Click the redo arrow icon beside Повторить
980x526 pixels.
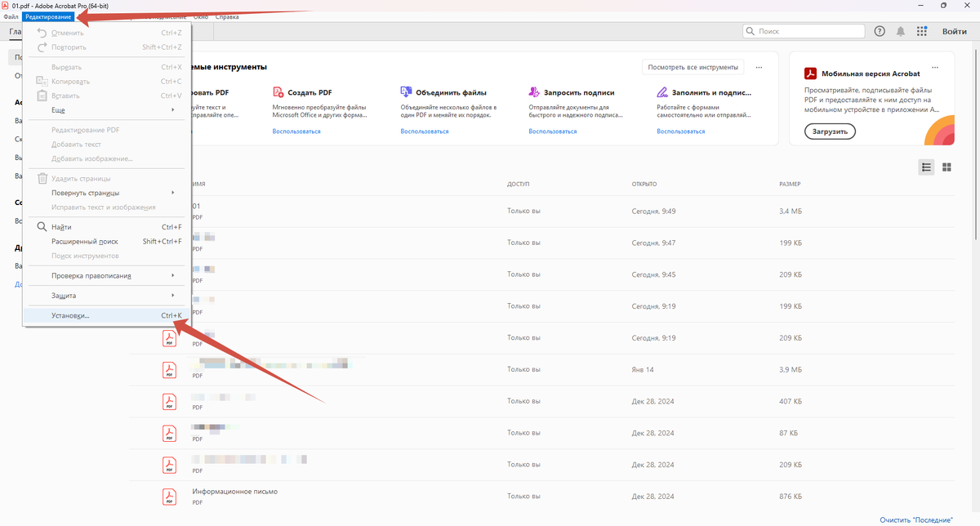(42, 47)
